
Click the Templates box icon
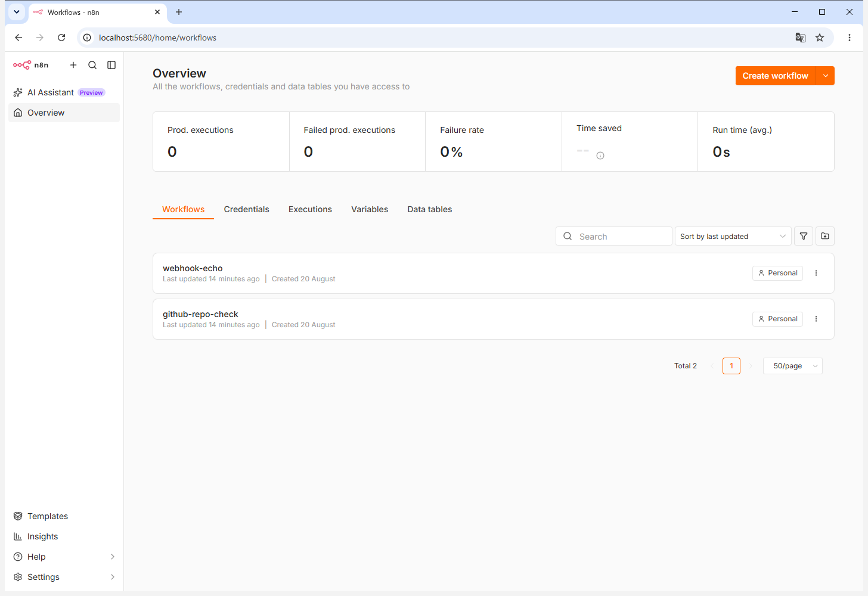18,516
